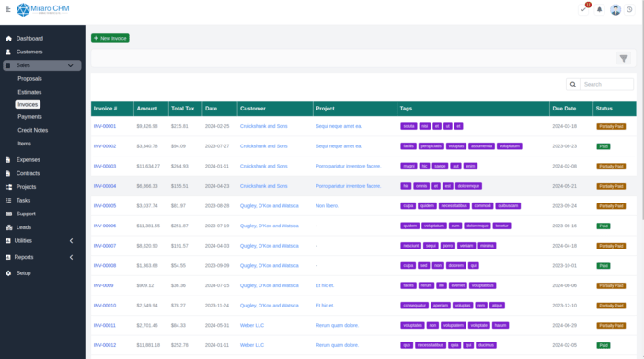Open customer Quigley for INV-00005
The height and width of the screenshot is (359, 644).
pyautogui.click(x=269, y=206)
